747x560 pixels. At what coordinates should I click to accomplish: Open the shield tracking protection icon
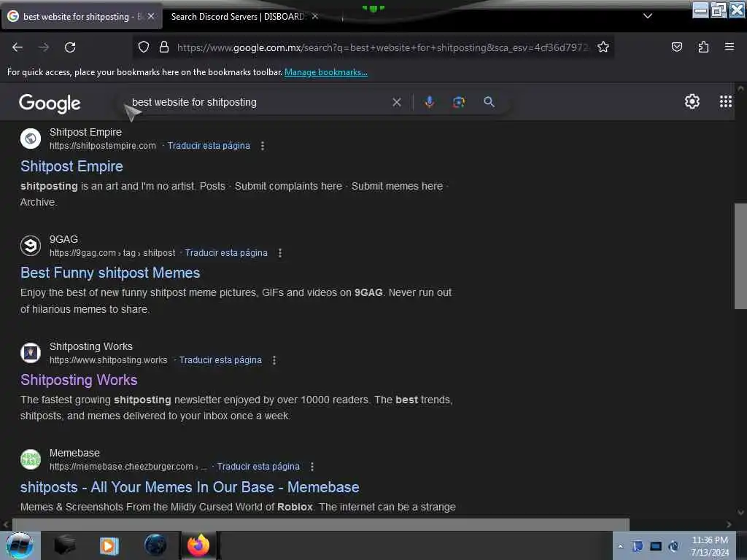[x=144, y=47]
